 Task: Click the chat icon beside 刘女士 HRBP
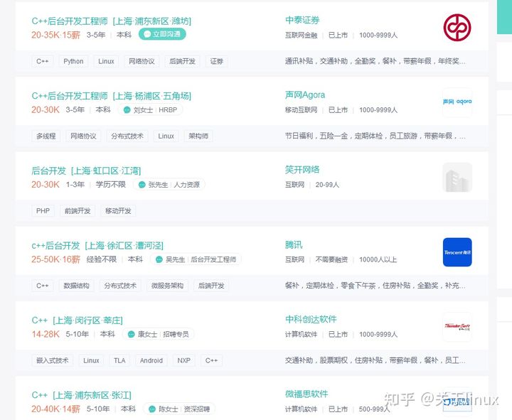coord(127,110)
